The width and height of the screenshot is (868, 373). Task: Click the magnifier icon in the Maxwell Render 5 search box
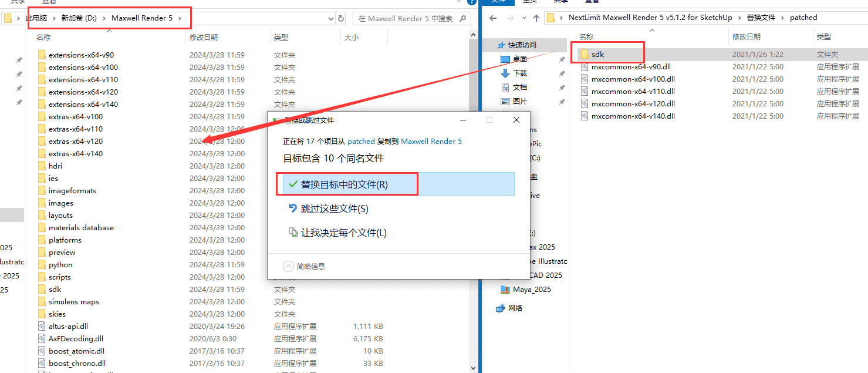pos(462,18)
